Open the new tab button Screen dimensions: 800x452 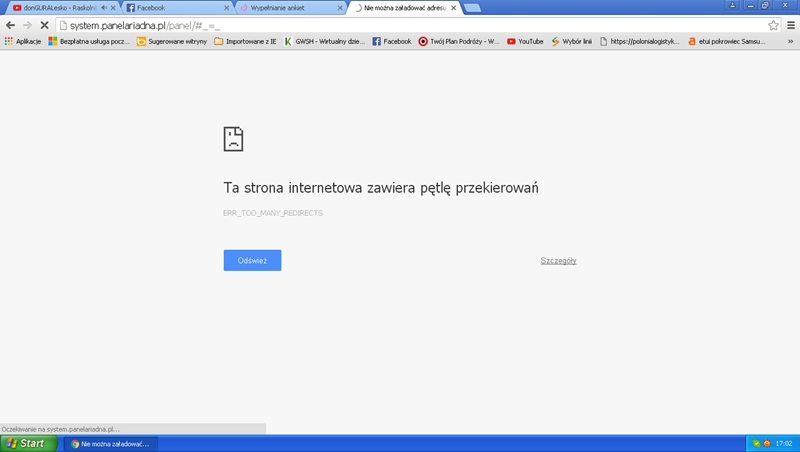[471, 8]
